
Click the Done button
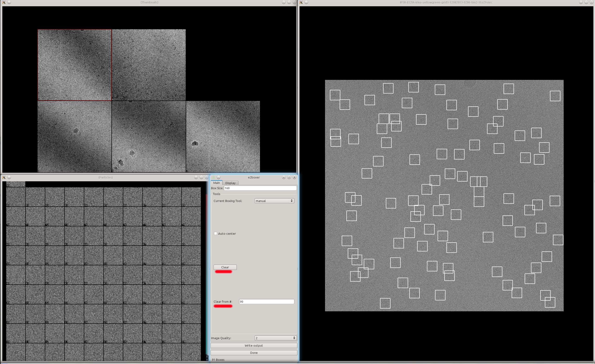(x=254, y=353)
